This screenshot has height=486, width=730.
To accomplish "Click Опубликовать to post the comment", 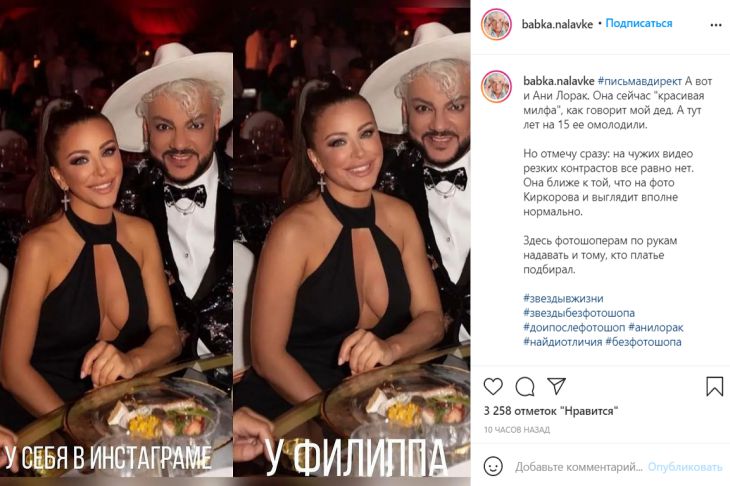I will (x=685, y=467).
